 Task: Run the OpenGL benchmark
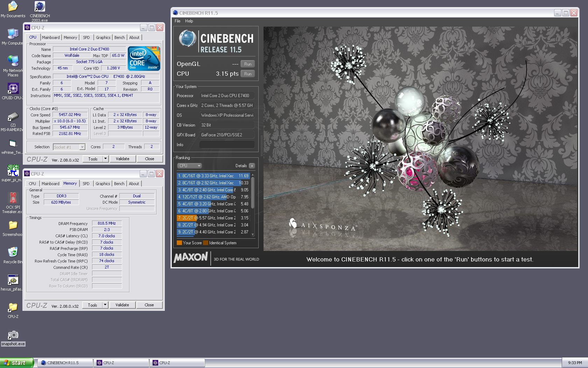pyautogui.click(x=248, y=64)
